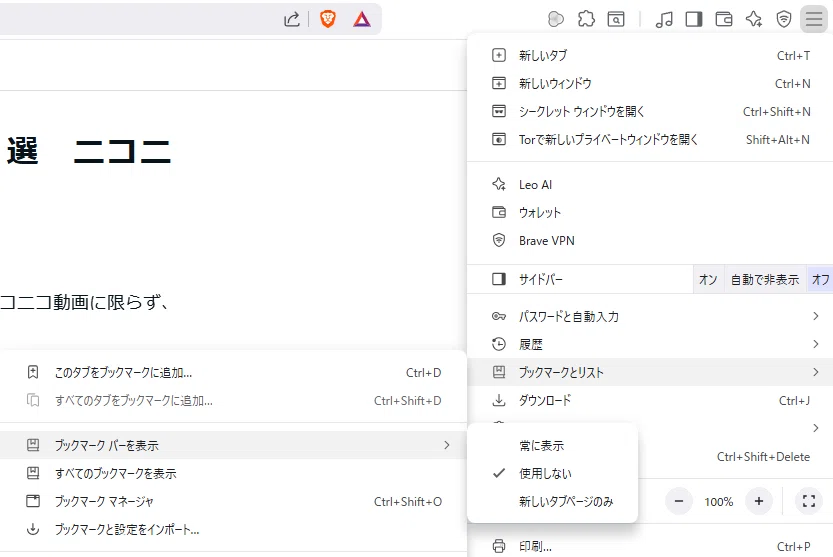Select 使用しない for bookmark bar
The image size is (833, 557).
tap(552, 474)
